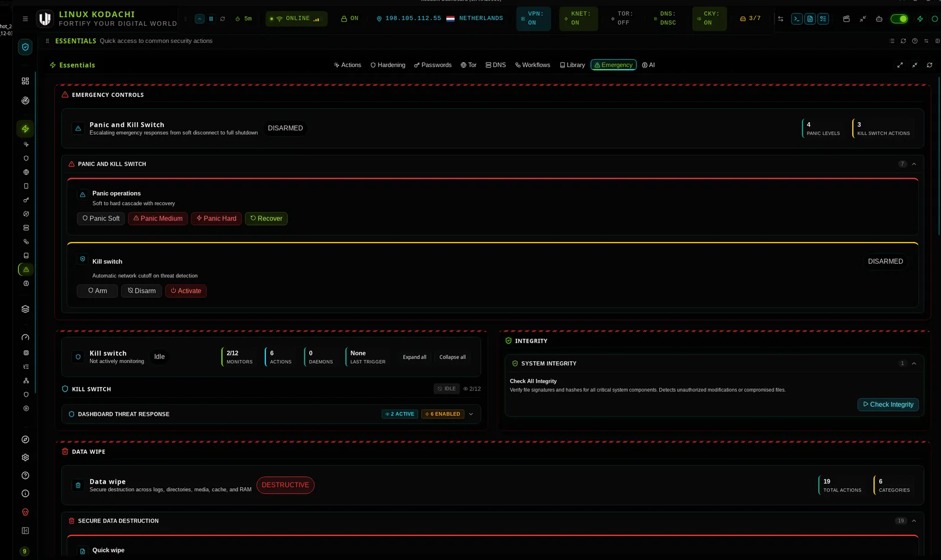The image size is (941, 560).
Task: Switch to the Tor tab
Action: click(468, 65)
